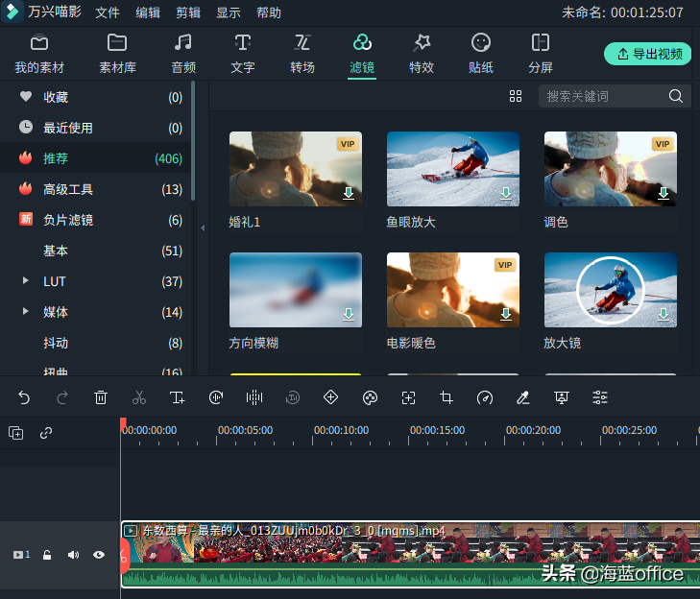Select the 最近使用 category
The height and width of the screenshot is (599, 700).
95,128
